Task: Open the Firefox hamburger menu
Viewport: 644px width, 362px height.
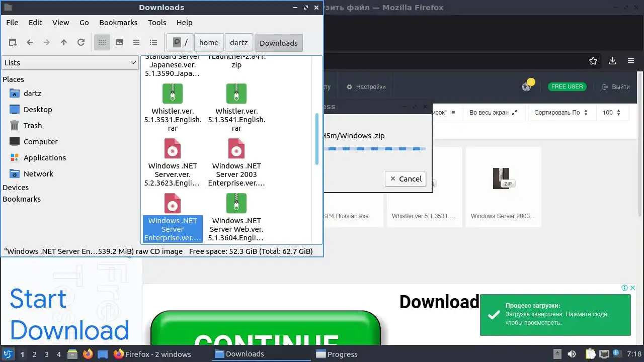Action: point(631,61)
